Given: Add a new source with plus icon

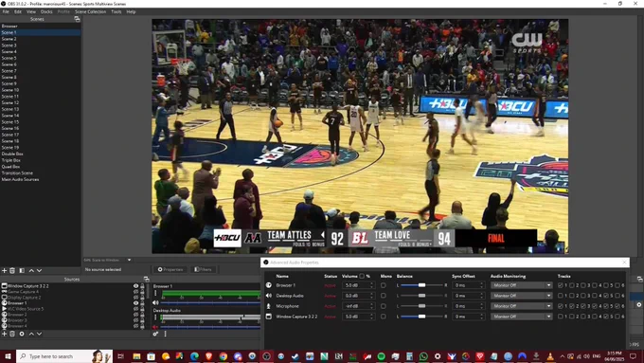Looking at the screenshot, I should click(x=4, y=334).
